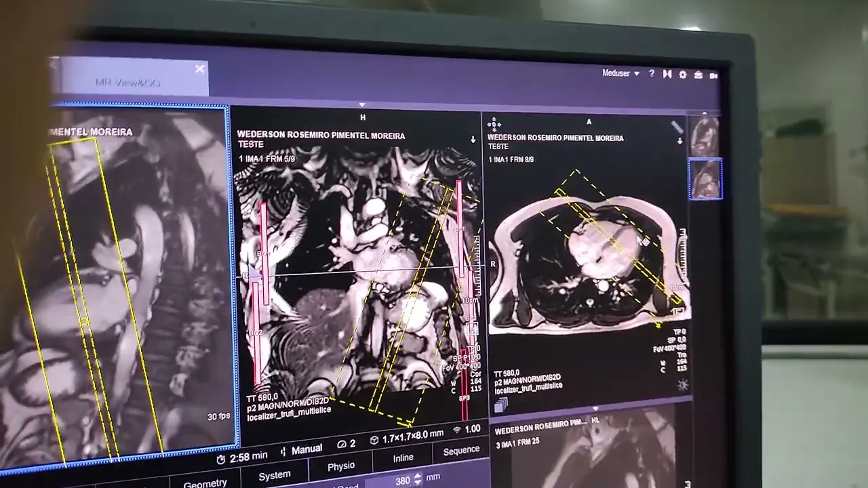
Task: Click the four-arrow pan icon in axial view
Action: click(494, 123)
